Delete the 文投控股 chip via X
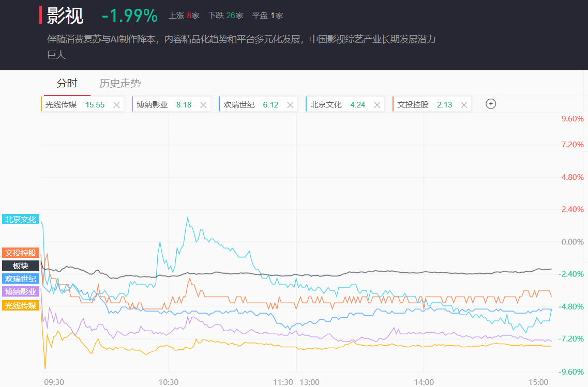Viewport: 588px width, 387px height. click(464, 105)
